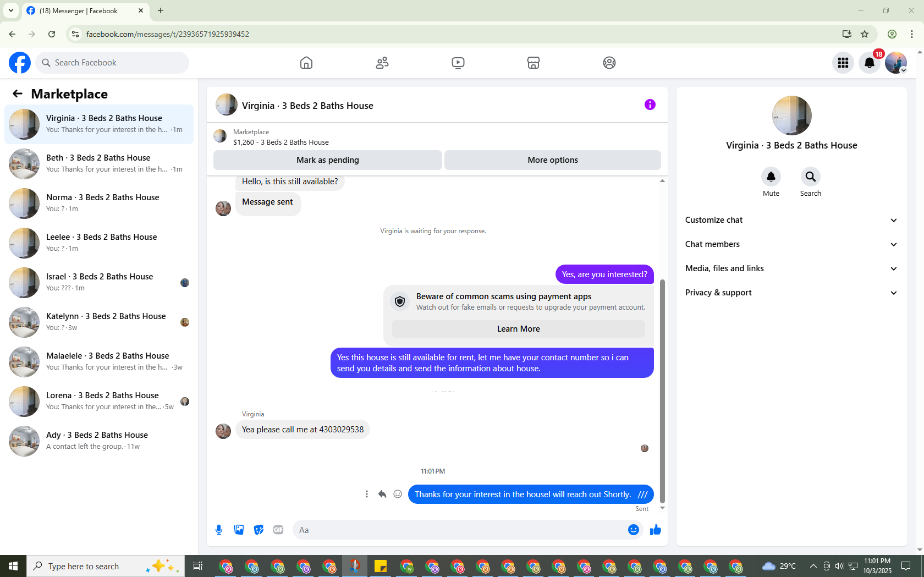Expand the Privacy & support section
This screenshot has width=924, height=577.
[791, 293]
